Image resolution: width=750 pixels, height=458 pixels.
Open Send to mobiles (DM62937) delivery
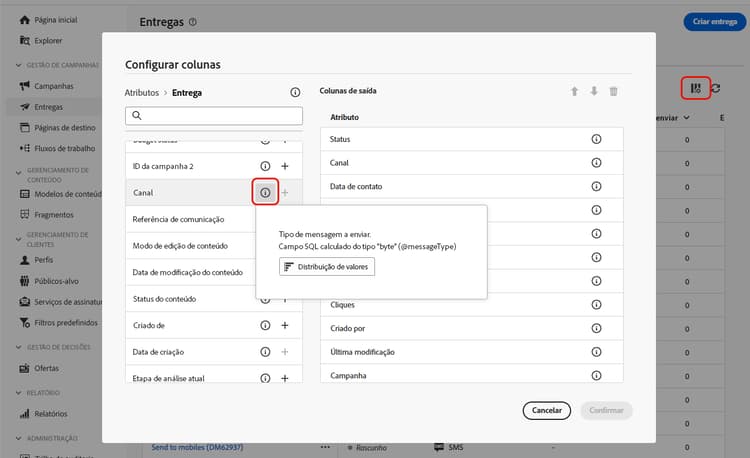197,447
